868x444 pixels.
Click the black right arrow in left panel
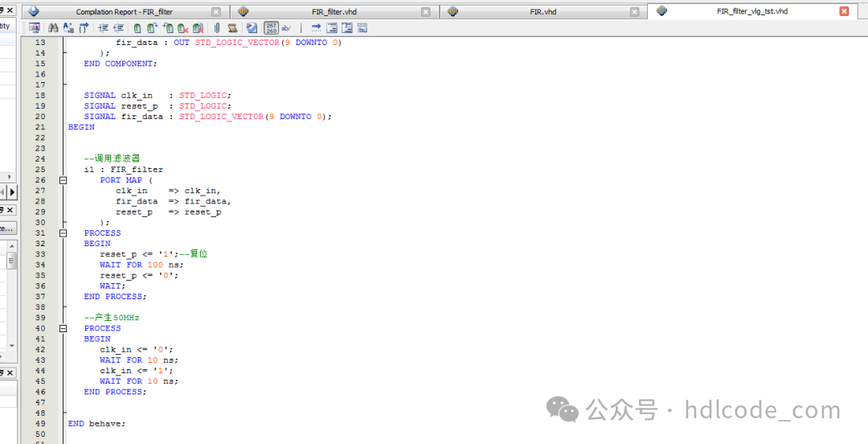(12, 192)
